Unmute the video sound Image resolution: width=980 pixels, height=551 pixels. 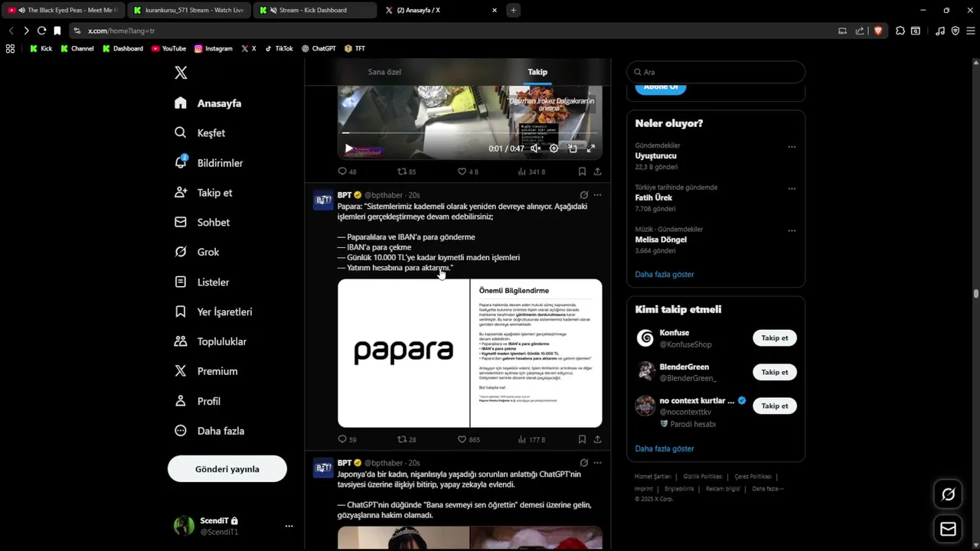[x=535, y=148]
